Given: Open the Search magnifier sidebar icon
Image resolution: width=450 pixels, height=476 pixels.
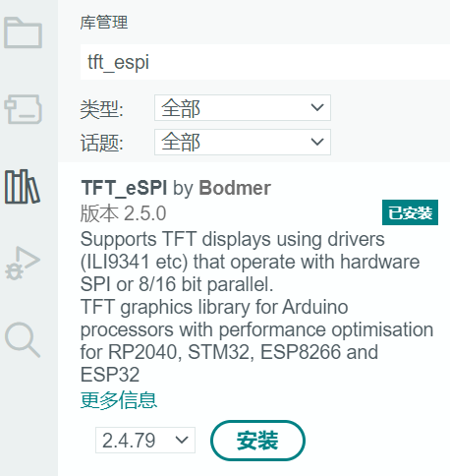Looking at the screenshot, I should pyautogui.click(x=23, y=339).
